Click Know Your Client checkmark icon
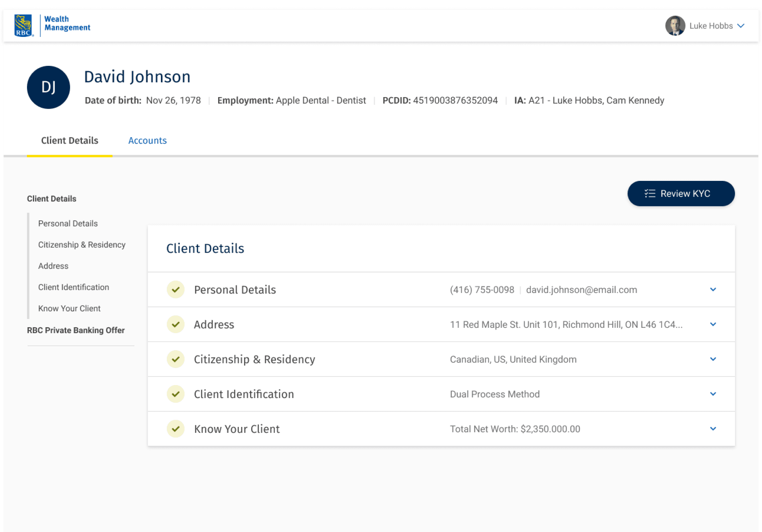 176,429
